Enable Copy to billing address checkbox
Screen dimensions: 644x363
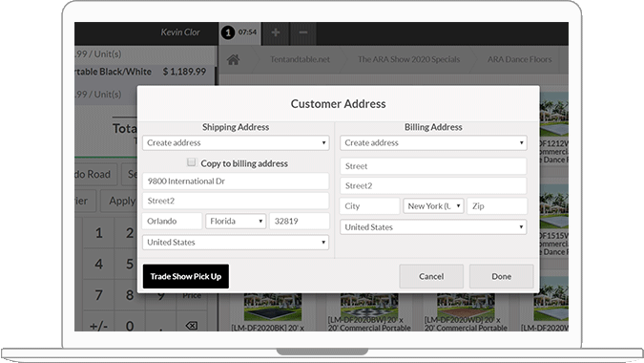coord(191,162)
